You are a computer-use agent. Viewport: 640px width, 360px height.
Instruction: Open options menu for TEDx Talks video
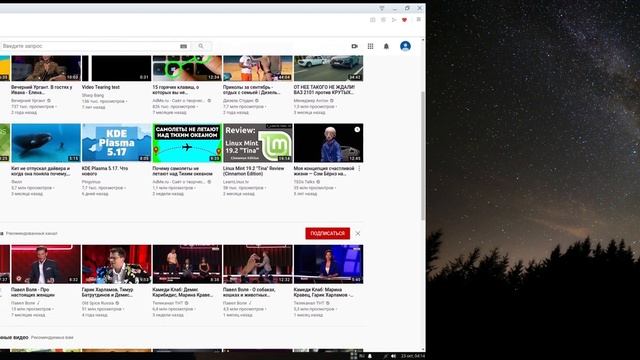(359, 168)
